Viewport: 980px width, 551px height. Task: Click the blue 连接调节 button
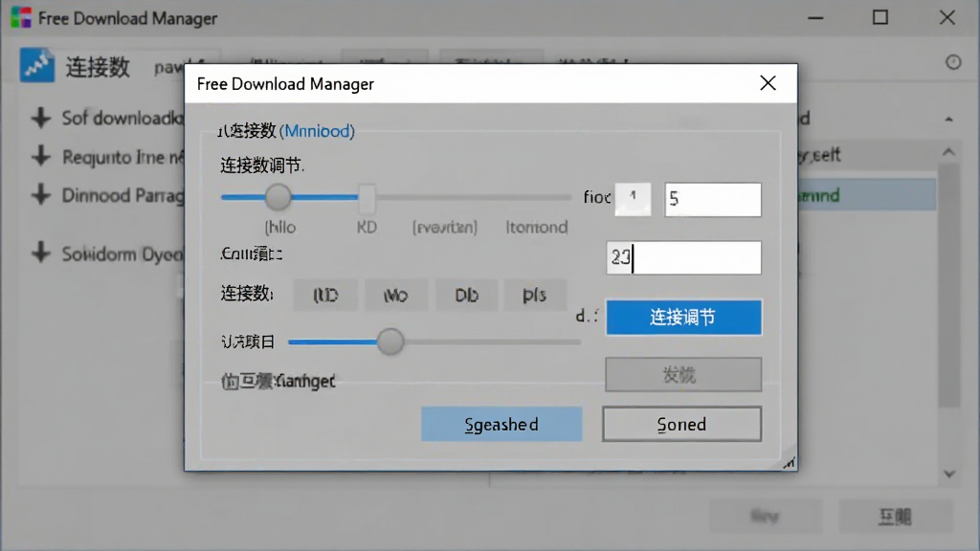click(x=683, y=318)
